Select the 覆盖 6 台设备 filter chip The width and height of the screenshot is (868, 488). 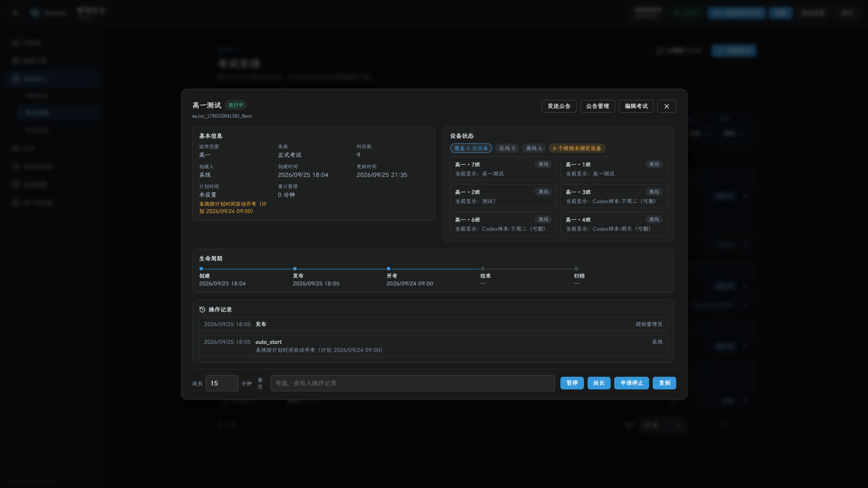471,148
